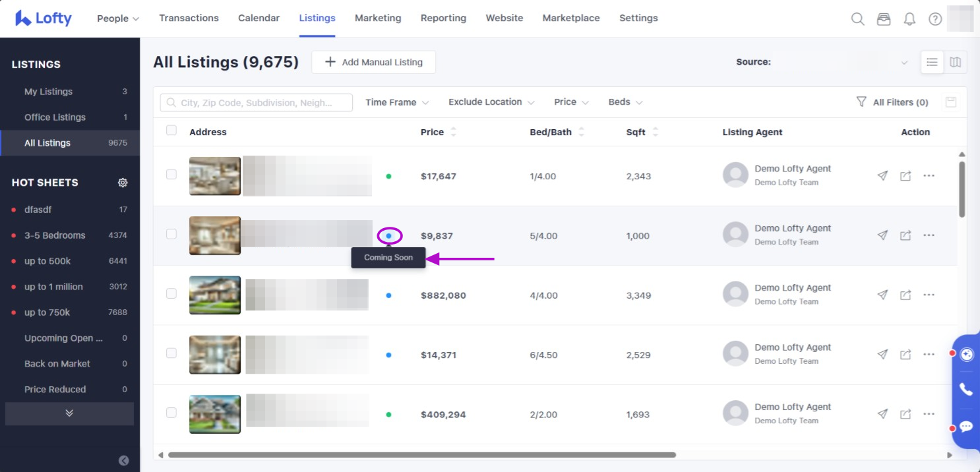Open the notifications bell

click(909, 19)
